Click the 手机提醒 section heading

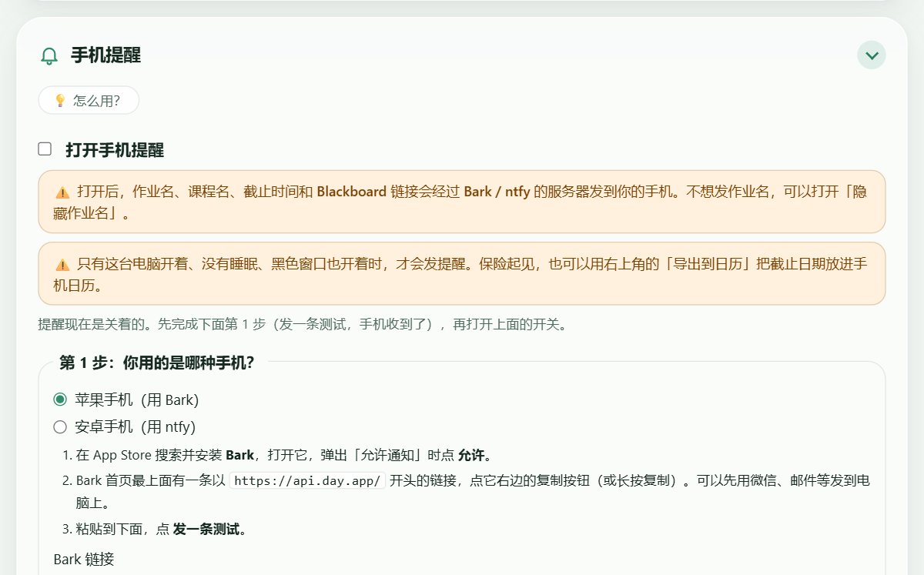tap(105, 55)
